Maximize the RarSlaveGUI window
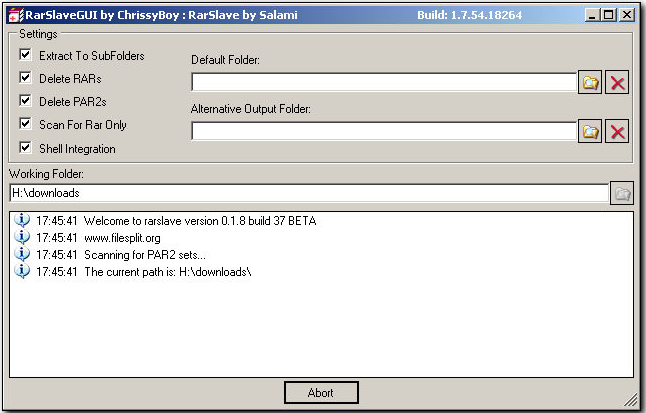This screenshot has width=646, height=413. 609,15
